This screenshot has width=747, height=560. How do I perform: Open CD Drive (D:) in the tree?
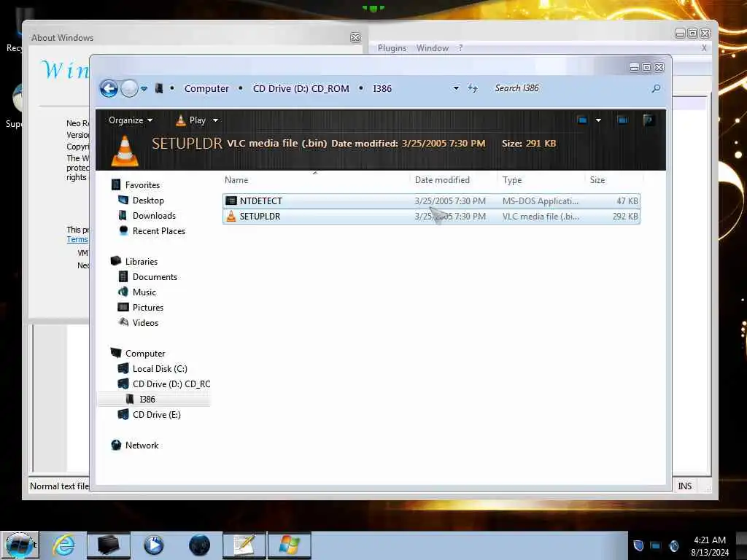(171, 384)
